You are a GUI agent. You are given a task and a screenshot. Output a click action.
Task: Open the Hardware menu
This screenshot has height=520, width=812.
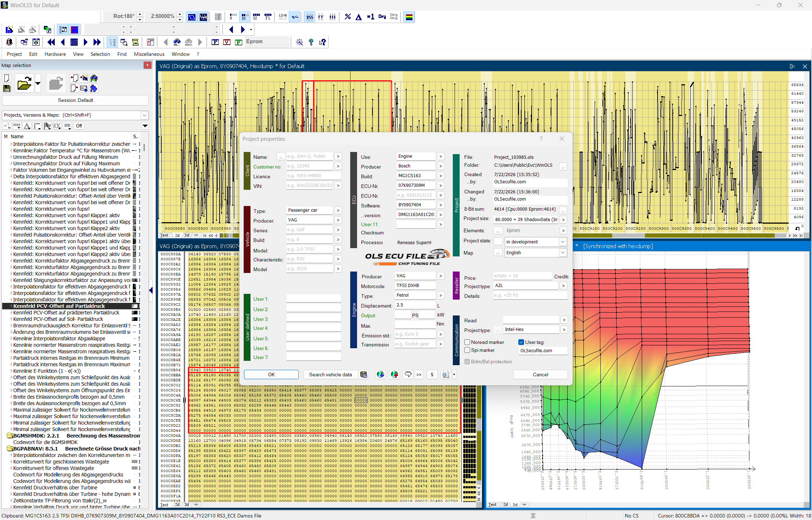[x=55, y=54]
